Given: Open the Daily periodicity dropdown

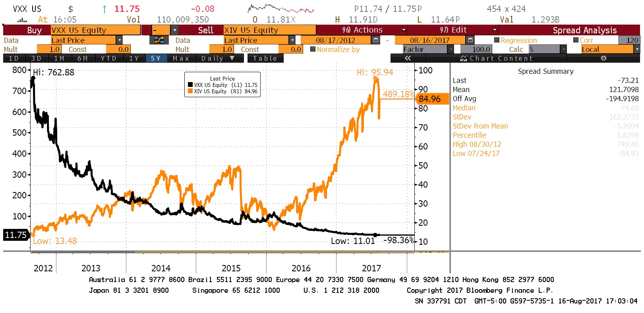Looking at the screenshot, I should (218, 58).
